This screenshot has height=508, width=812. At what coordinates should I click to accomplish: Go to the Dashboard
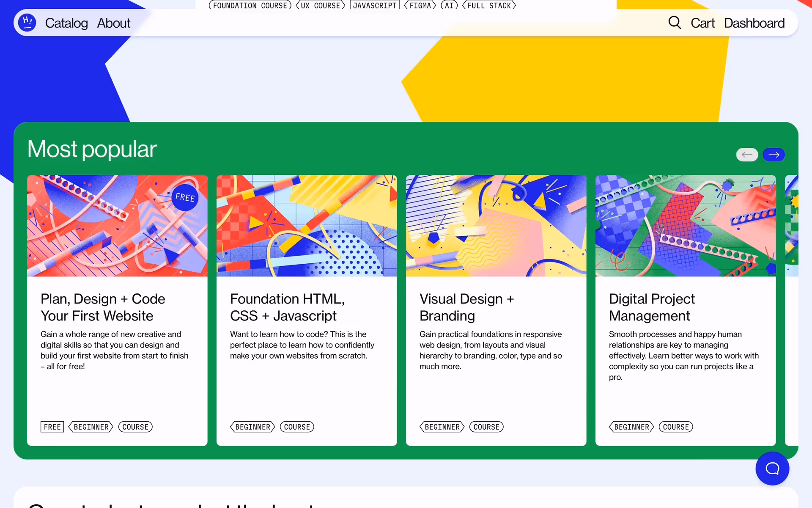(754, 23)
